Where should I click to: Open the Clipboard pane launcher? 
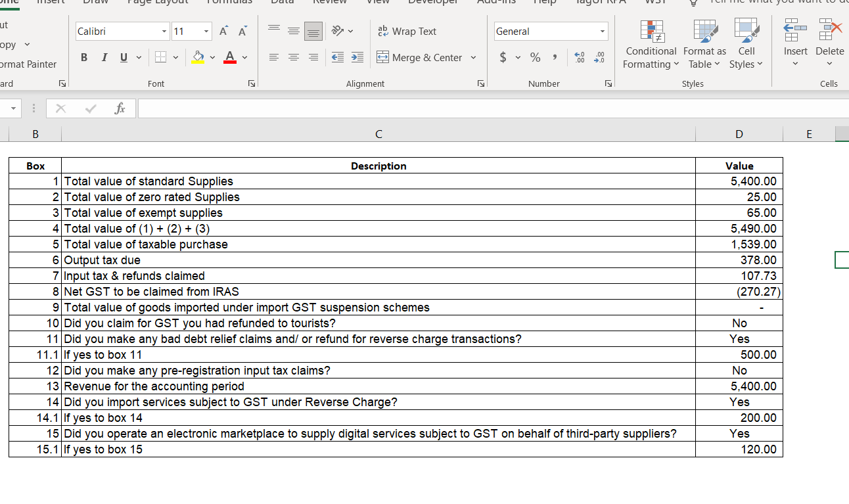pos(62,84)
